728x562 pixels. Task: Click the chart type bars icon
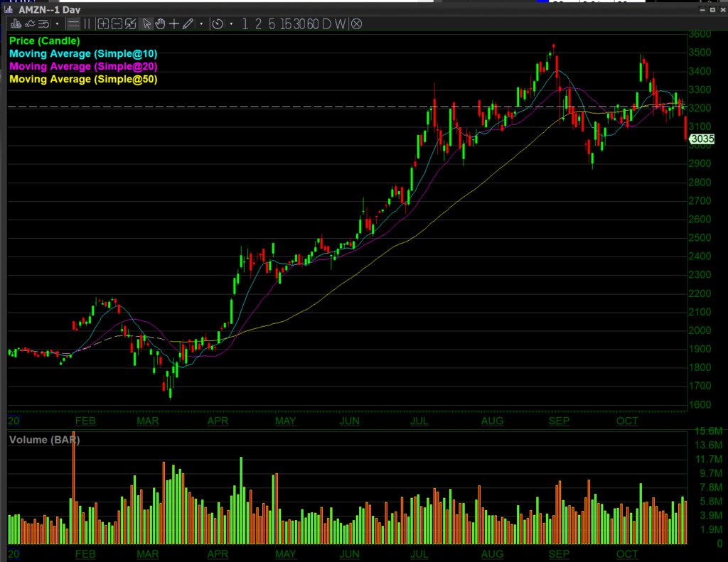16,24
